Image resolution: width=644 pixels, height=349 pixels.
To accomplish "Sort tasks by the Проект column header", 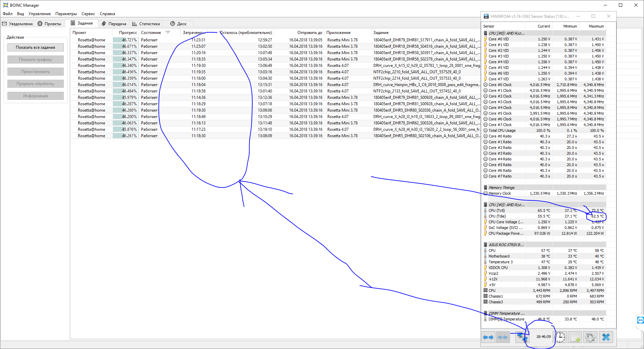I will pos(91,33).
